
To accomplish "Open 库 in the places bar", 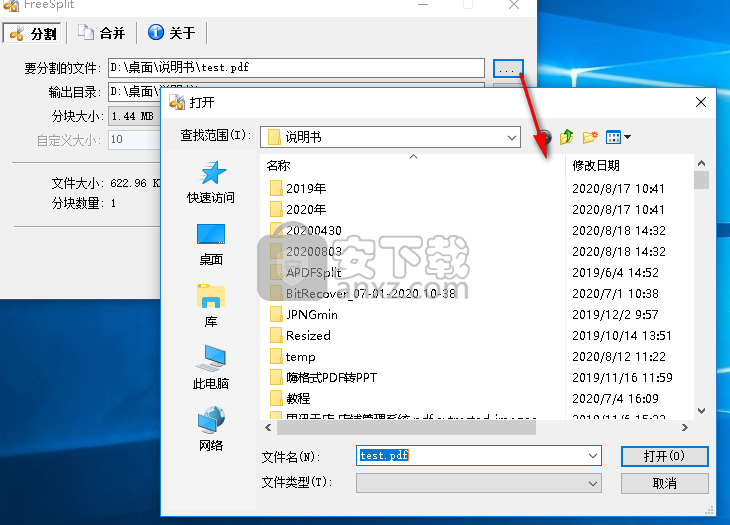I will coord(211,306).
